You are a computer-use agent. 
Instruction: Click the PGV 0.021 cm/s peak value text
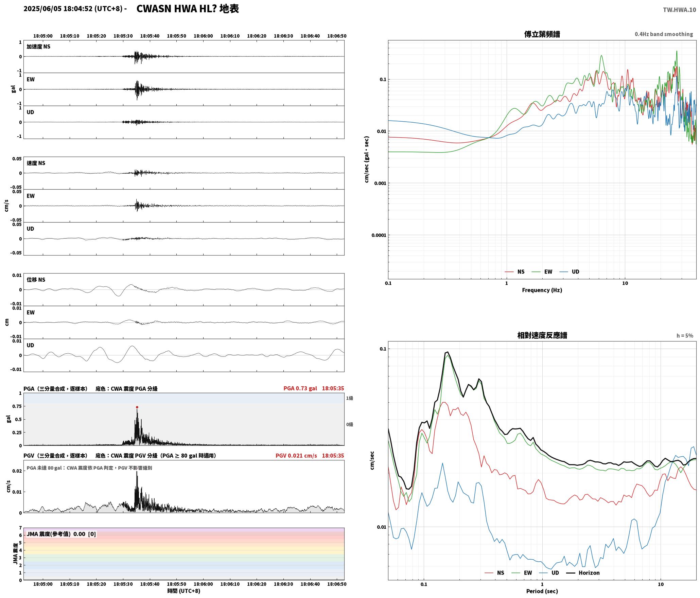pyautogui.click(x=296, y=456)
